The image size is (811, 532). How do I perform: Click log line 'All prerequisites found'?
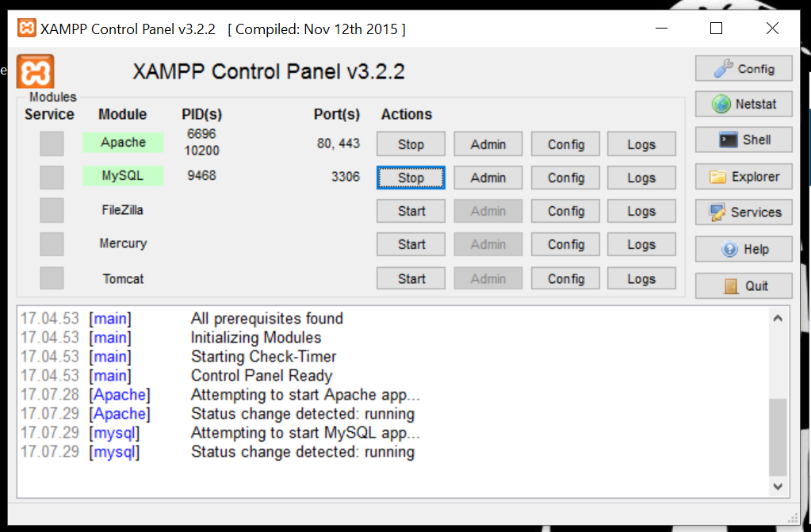(267, 318)
